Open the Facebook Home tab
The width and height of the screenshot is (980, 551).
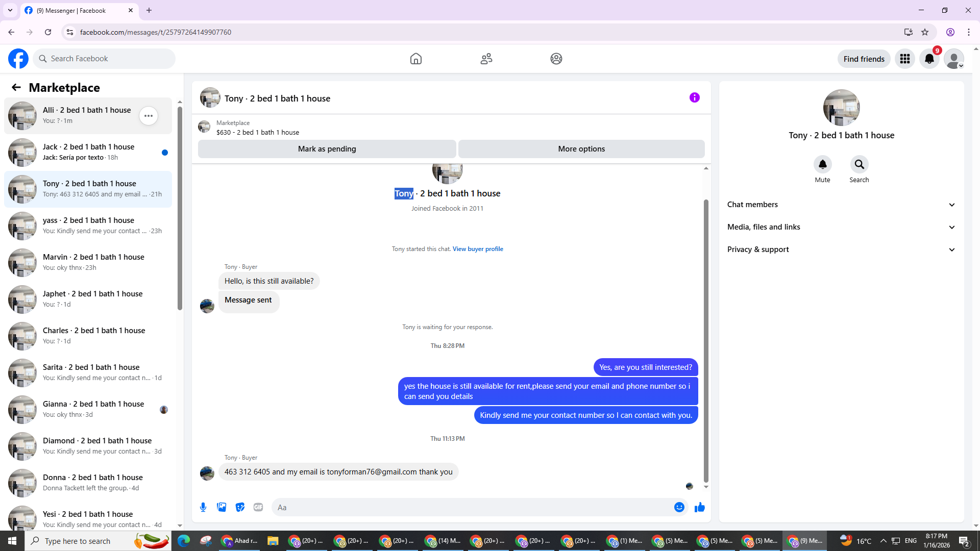pos(415,59)
